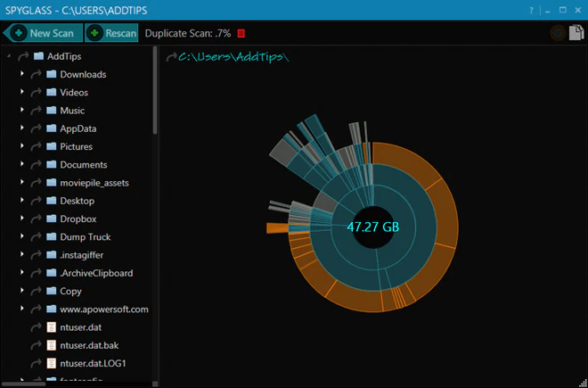Screen dimensions: 588x388
Task: Click the Downloads folder name
Action: pos(83,75)
